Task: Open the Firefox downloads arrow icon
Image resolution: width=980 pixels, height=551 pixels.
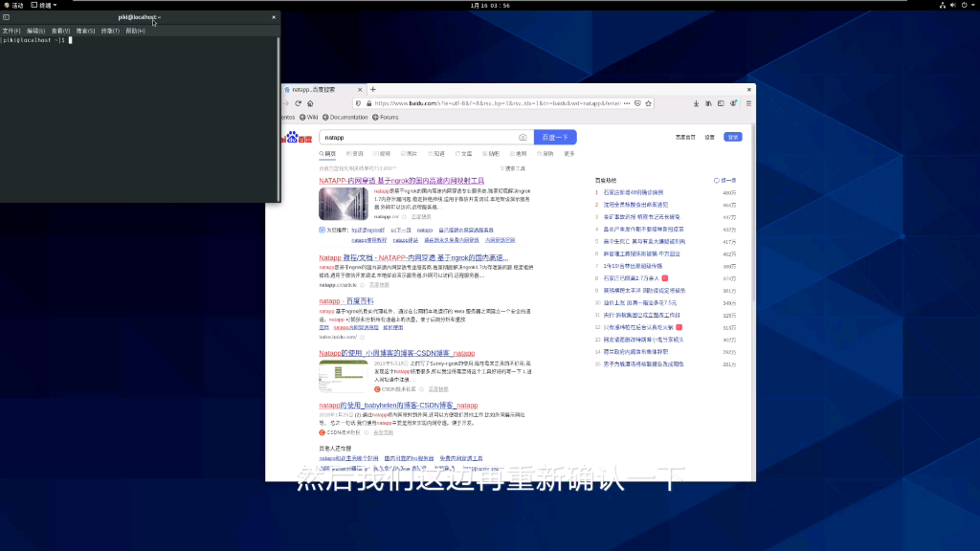Action: [696, 103]
